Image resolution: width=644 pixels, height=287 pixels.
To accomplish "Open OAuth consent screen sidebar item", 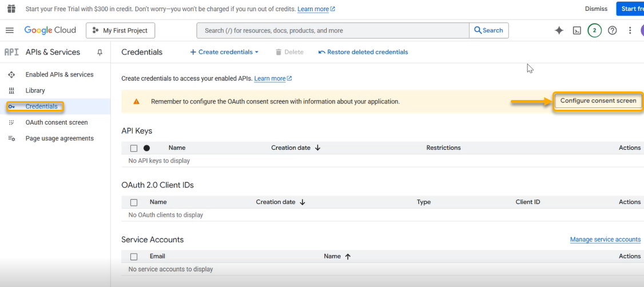I will 56,122.
